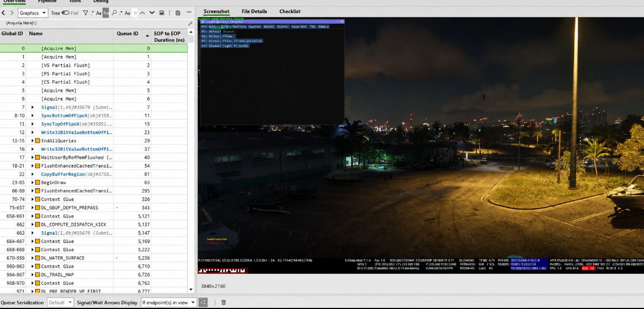
Task: Toggle filter case sensitivity (first Aa)
Action: click(99, 13)
